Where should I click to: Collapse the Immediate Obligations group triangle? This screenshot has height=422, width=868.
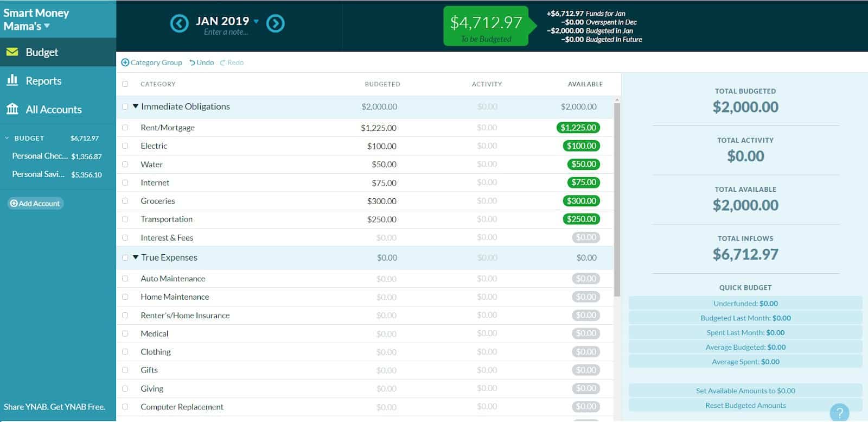coord(136,106)
